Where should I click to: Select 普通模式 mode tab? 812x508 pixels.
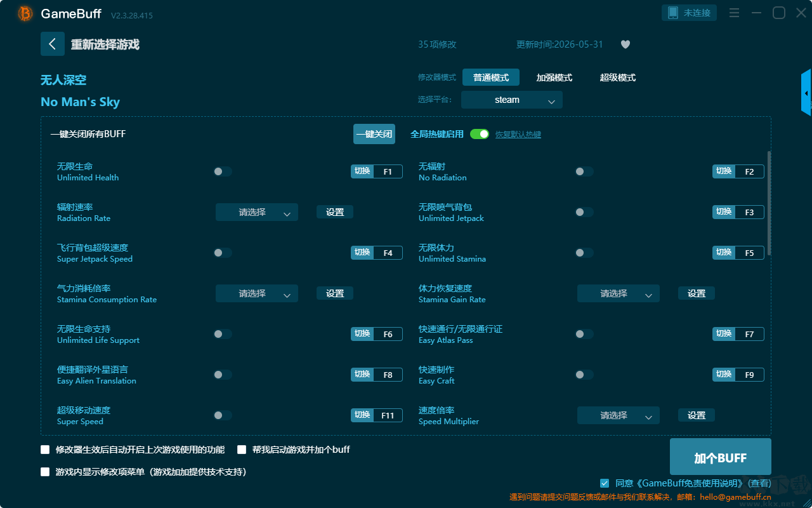pyautogui.click(x=491, y=77)
